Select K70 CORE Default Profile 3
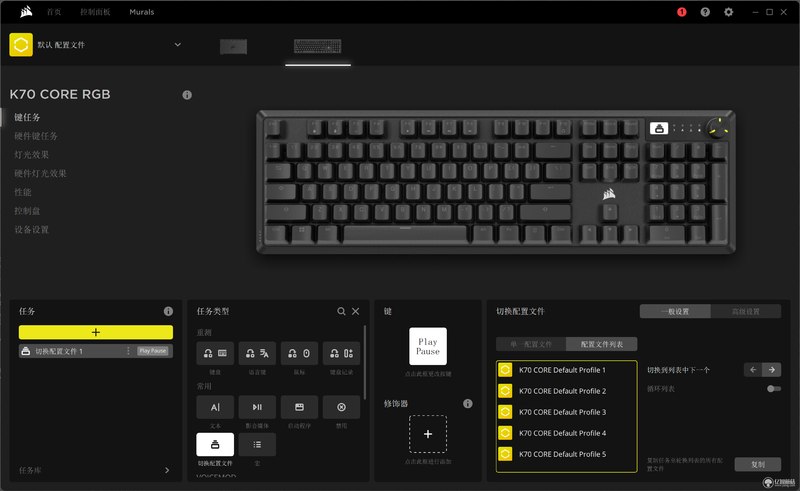 point(566,412)
